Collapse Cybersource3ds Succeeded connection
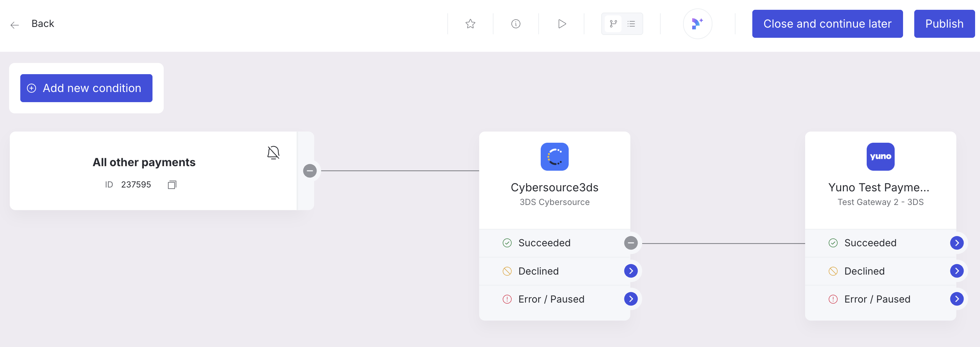Screen dimensions: 980x347 [x=631, y=243]
